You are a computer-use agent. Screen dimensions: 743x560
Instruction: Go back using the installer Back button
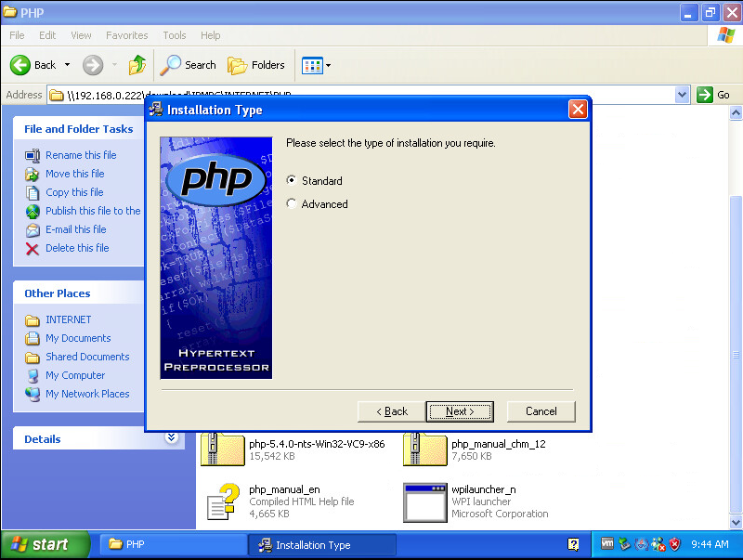(392, 411)
